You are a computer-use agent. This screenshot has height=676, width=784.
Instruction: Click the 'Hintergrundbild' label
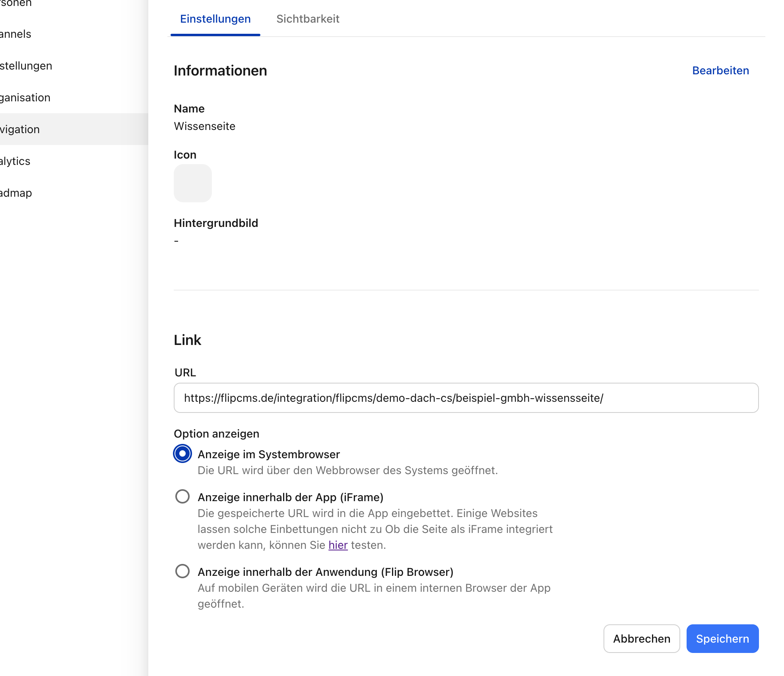tap(216, 223)
